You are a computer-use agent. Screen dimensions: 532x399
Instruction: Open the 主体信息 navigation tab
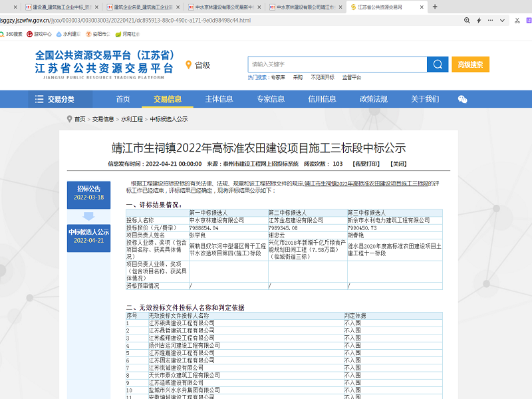pyautogui.click(x=219, y=99)
